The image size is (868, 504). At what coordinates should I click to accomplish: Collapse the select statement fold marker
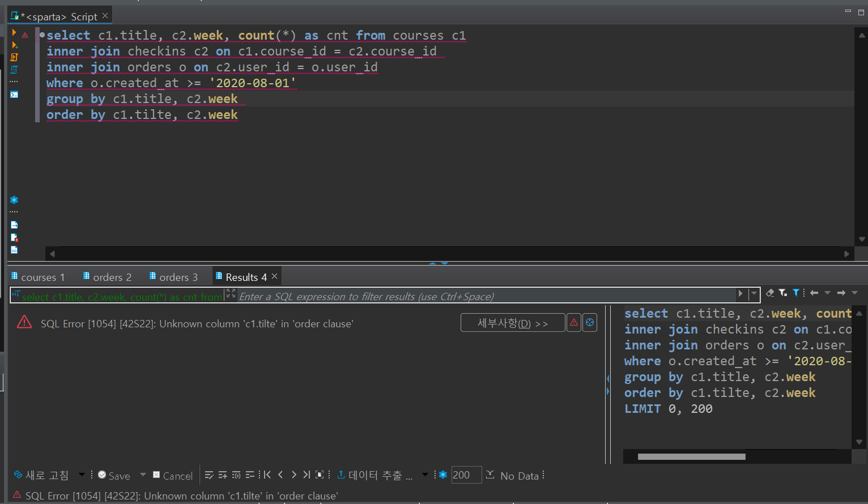point(42,35)
